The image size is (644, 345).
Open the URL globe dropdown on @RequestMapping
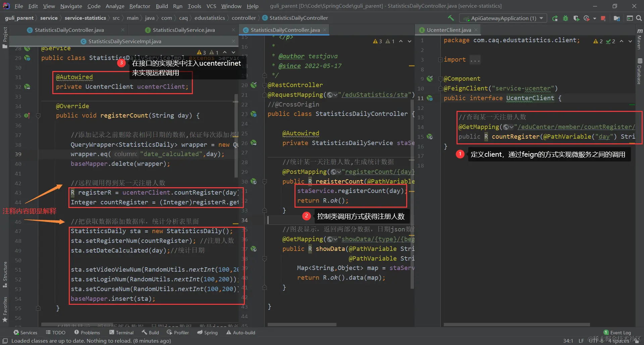pos(332,95)
